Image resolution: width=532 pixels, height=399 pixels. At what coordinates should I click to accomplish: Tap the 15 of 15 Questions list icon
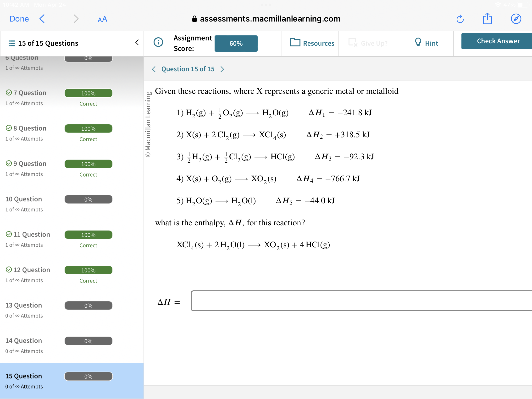(11, 43)
